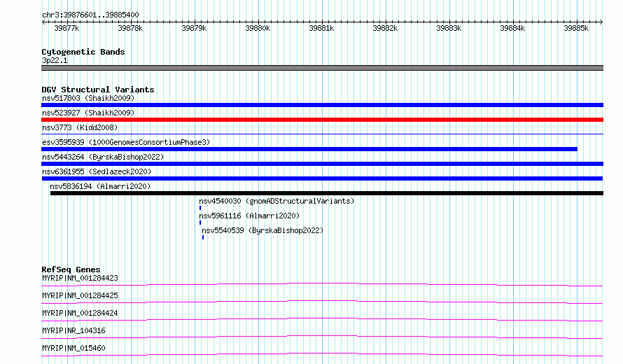Viewport: 623px width, 364px height.
Task: Open MYRIP|NM_015460 gene label
Action: tap(74, 348)
